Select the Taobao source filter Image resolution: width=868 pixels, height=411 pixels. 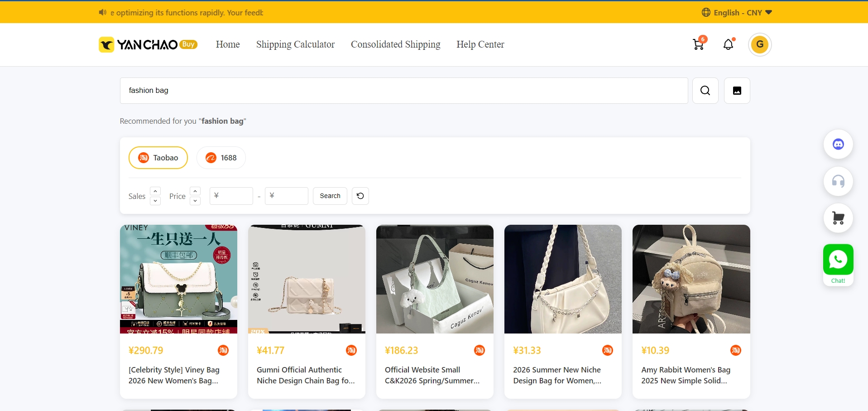[x=158, y=158]
